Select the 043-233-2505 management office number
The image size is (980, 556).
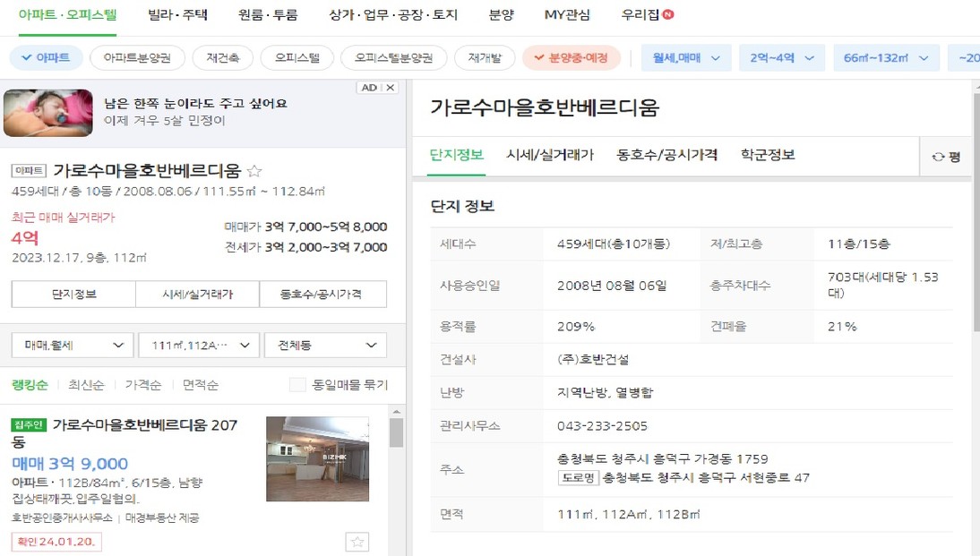(x=603, y=426)
